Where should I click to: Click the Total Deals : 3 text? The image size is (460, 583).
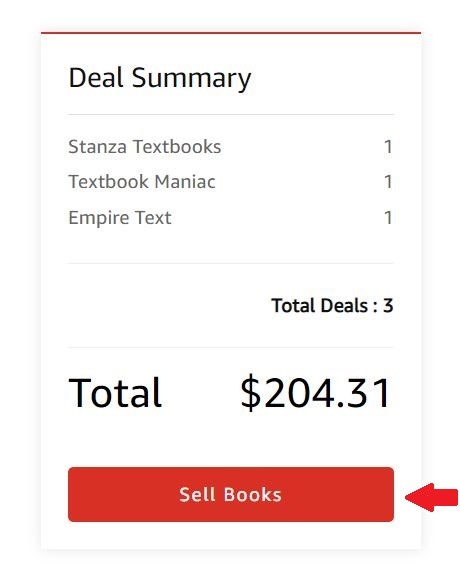[332, 306]
